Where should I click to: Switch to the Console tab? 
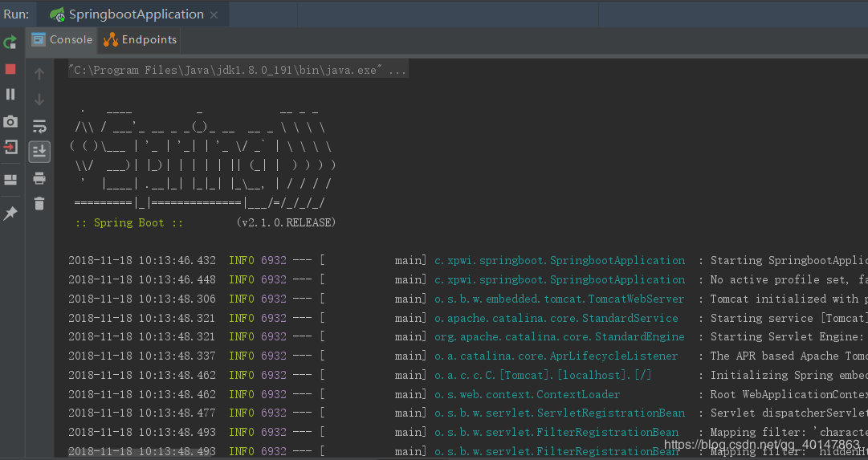[x=63, y=39]
